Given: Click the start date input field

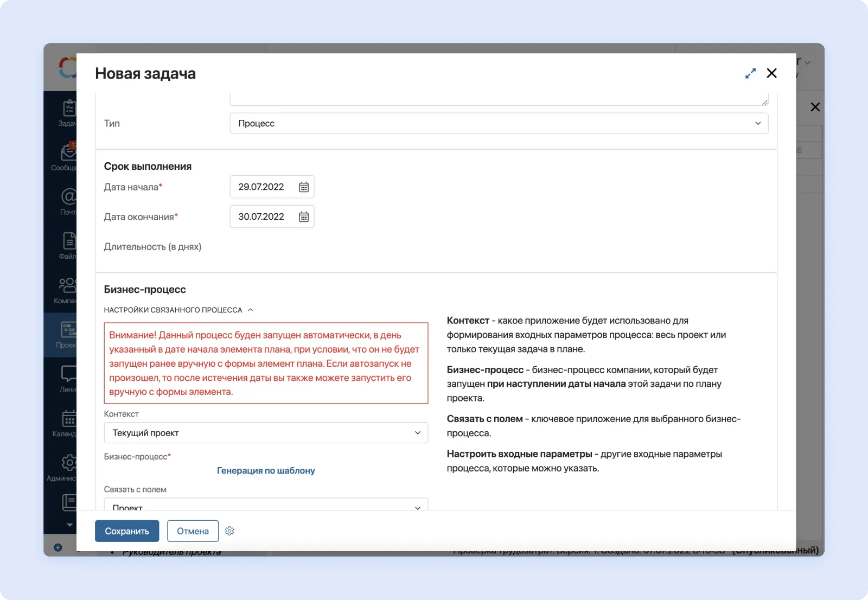Looking at the screenshot, I should coord(263,187).
